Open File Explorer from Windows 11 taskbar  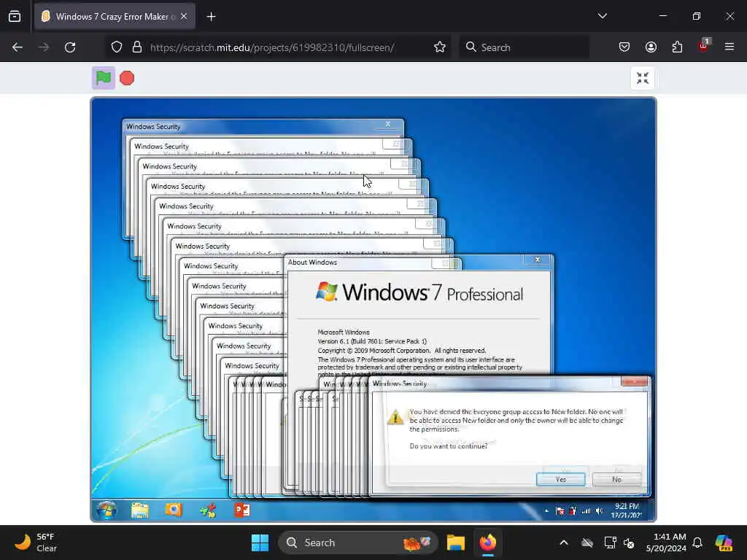click(456, 542)
